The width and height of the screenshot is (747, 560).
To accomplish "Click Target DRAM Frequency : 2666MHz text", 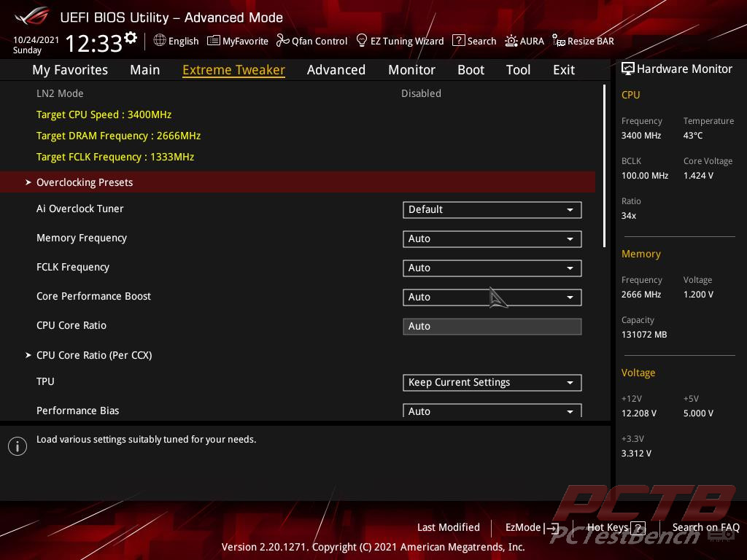I will tap(118, 136).
